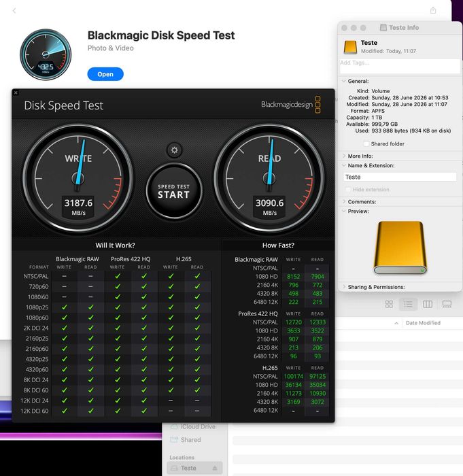Click the Add Tags field
This screenshot has width=463, height=476.
pos(400,66)
